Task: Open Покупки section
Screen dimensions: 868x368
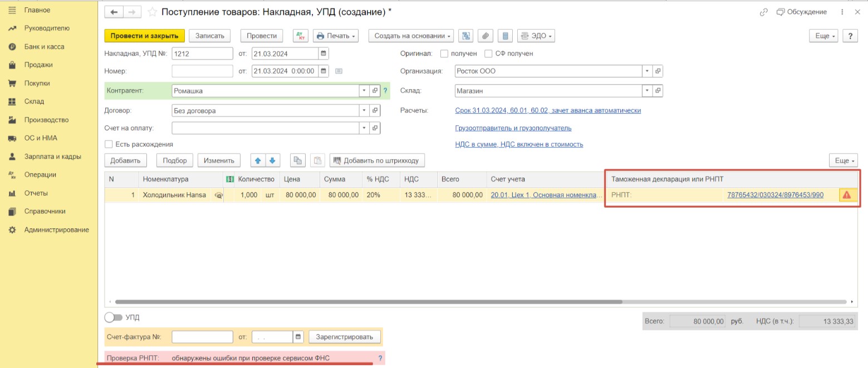Action: pyautogui.click(x=37, y=83)
